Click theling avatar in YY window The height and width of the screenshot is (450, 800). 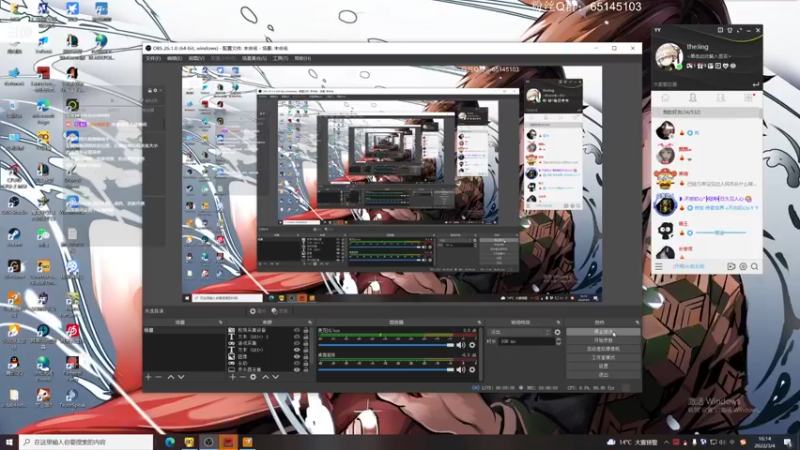point(669,56)
